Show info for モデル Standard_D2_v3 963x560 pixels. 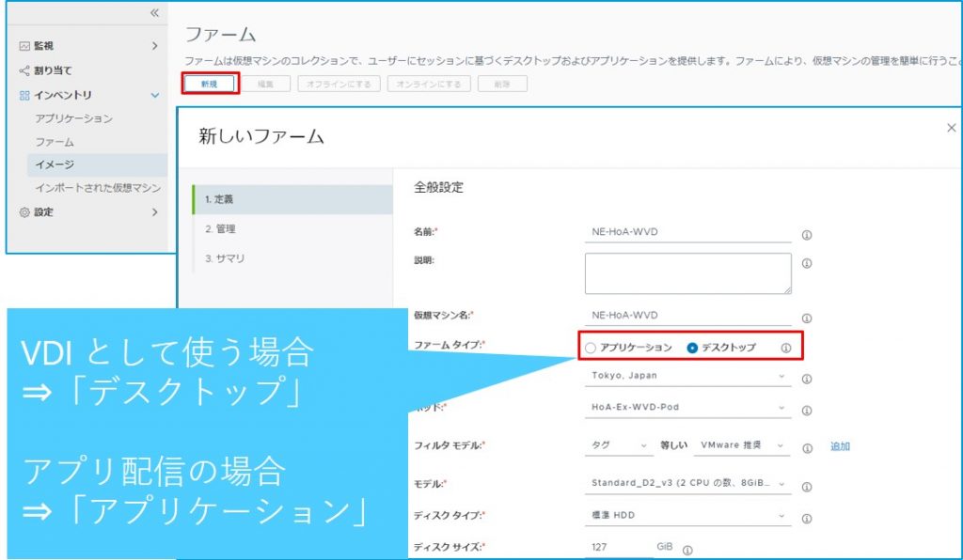pyautogui.click(x=807, y=487)
